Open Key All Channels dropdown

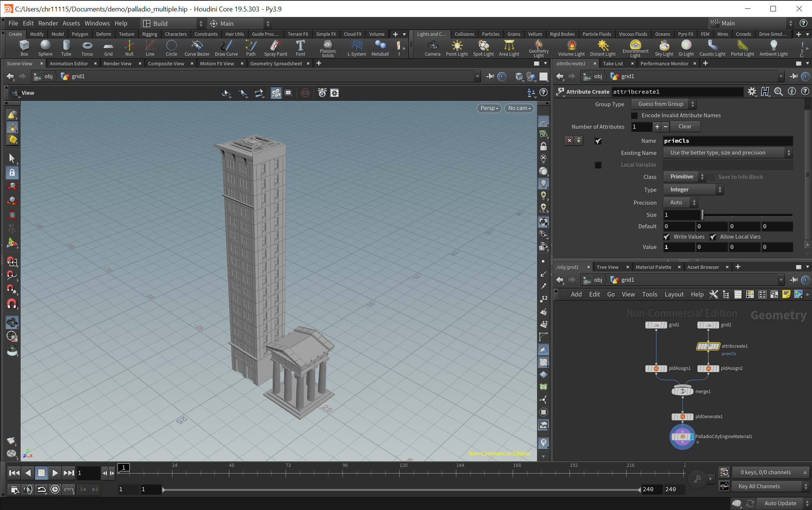[x=770, y=486]
